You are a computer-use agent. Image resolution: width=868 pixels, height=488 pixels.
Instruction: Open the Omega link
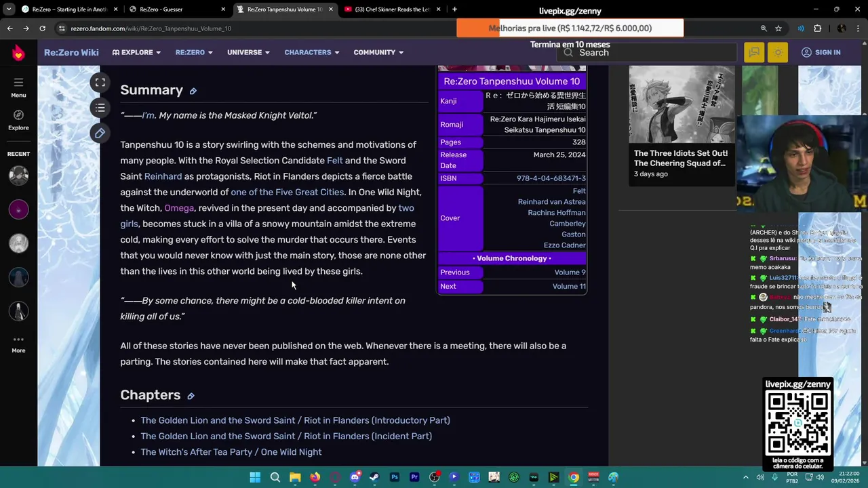[179, 208]
